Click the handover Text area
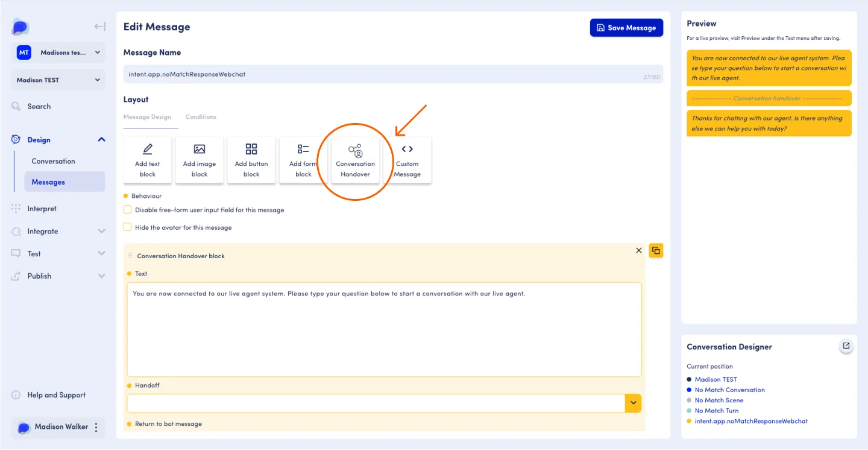868x450 pixels. (x=384, y=329)
